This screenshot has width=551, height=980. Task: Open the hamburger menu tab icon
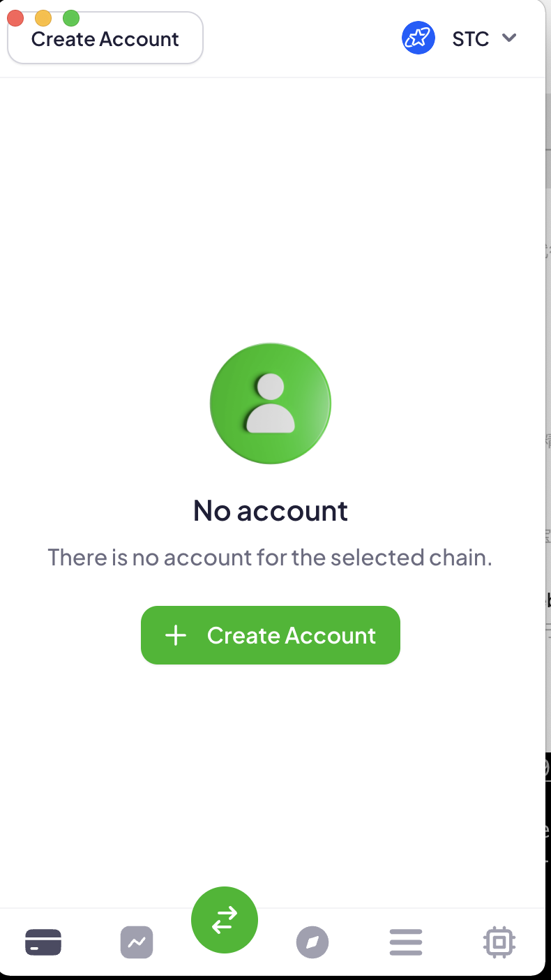pos(406,942)
